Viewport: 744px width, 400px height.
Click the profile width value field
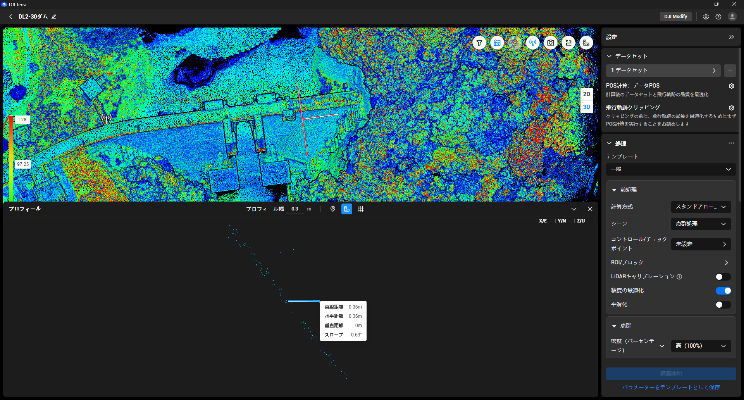point(295,209)
